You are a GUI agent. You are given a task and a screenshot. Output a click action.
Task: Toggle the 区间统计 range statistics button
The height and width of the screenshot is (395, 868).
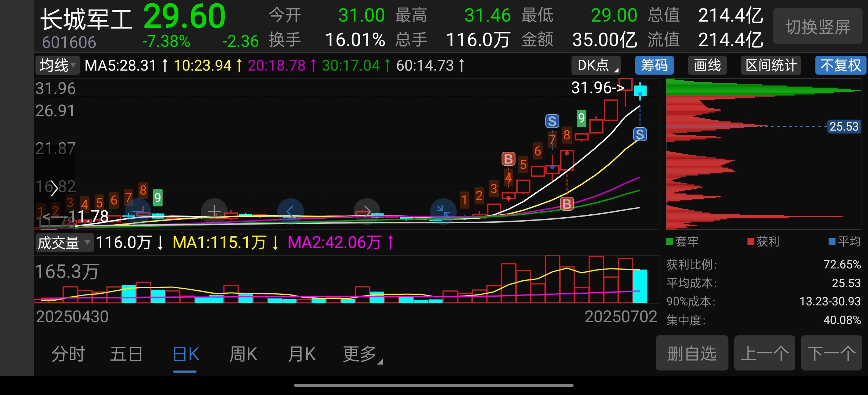click(771, 66)
